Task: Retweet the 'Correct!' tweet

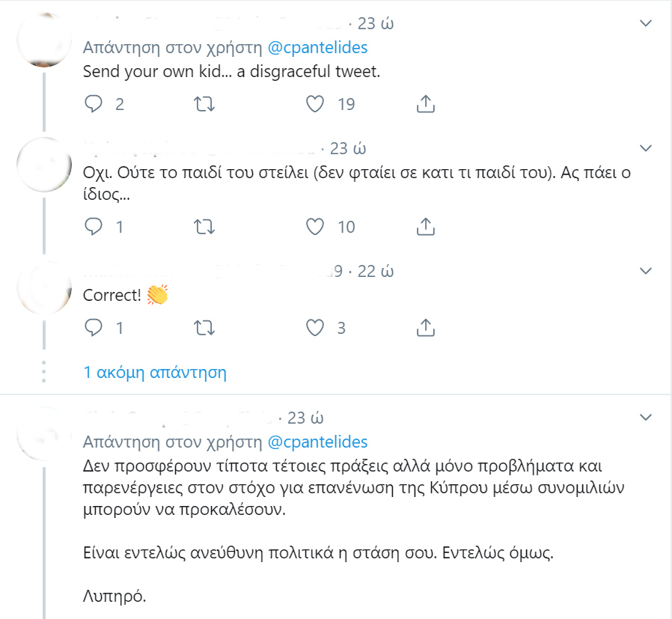Action: [x=204, y=328]
